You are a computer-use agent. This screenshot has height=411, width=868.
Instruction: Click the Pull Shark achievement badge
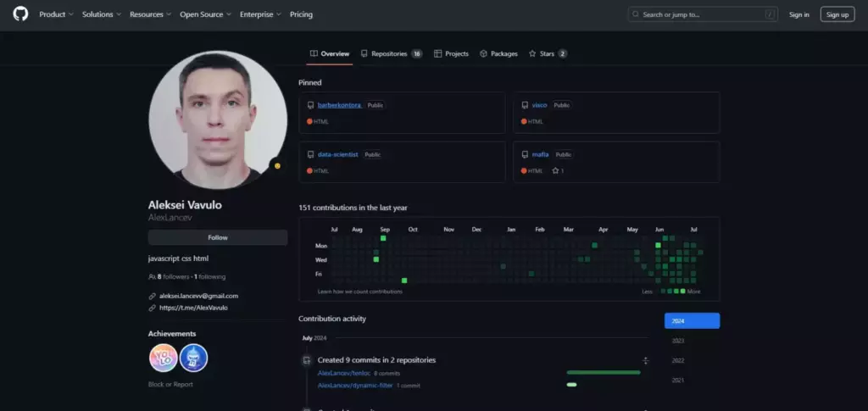point(194,358)
